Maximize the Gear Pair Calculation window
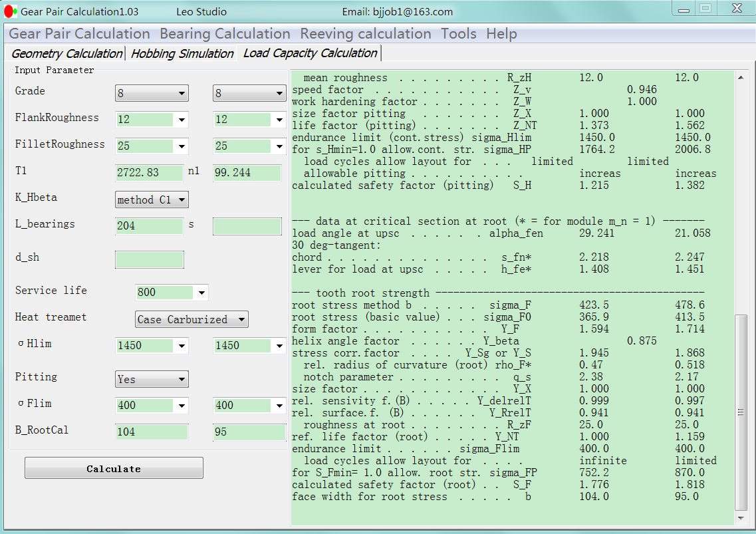Screen dimensions: 756x534 [706, 9]
